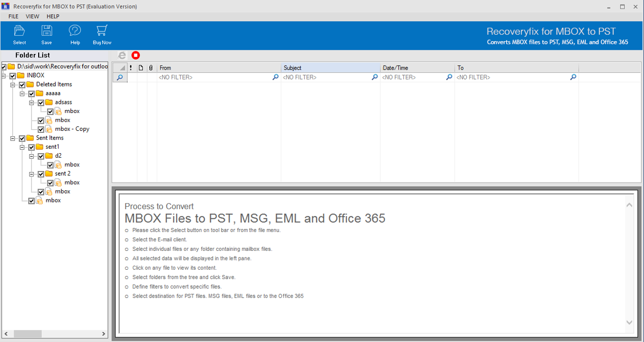Collapse the sent 2 folder node
Viewport: 644px width, 342px height.
[32, 174]
